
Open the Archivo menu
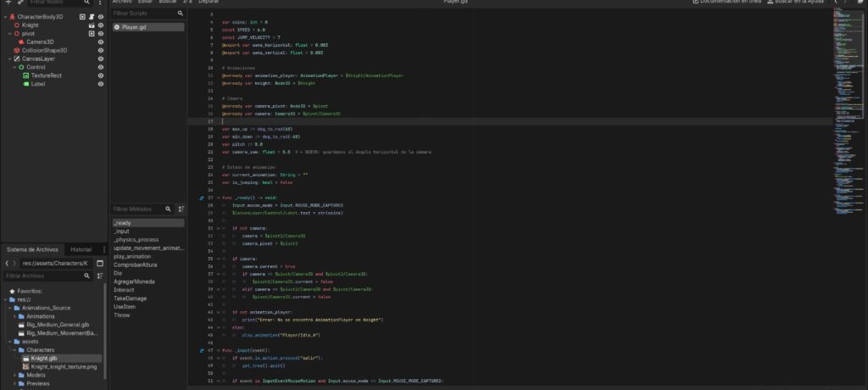(x=121, y=2)
